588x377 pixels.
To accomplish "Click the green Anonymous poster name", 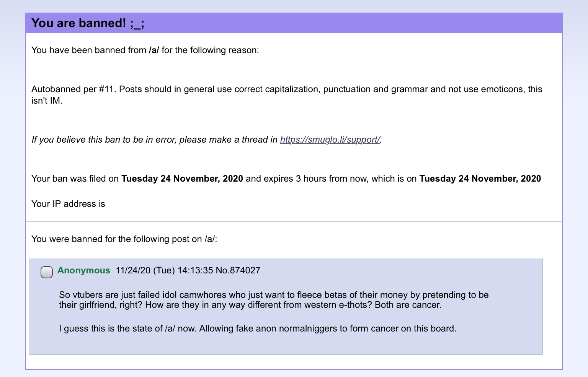I will [84, 270].
